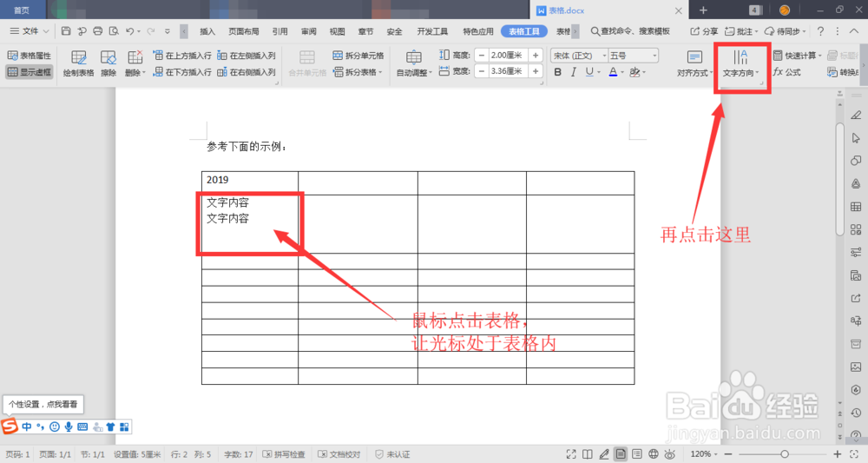The width and height of the screenshot is (868, 463).
Task: Switch to the 插入 insert tab
Action: click(x=207, y=31)
